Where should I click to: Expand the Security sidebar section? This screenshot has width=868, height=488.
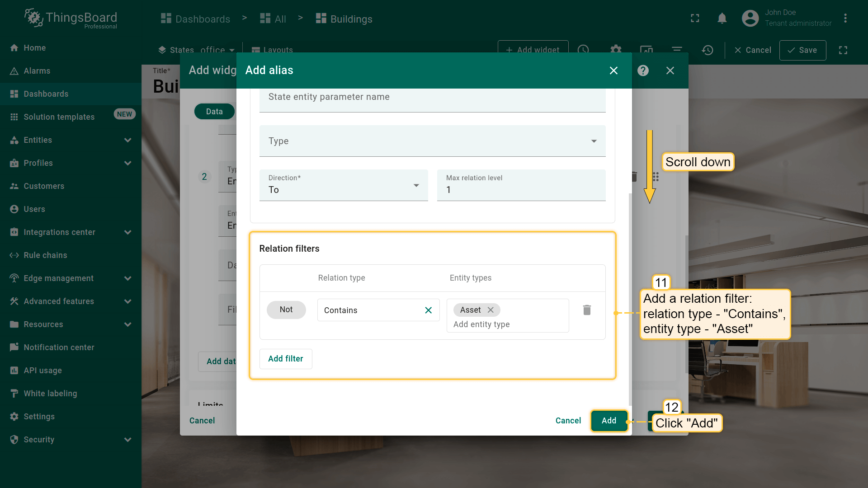127,440
